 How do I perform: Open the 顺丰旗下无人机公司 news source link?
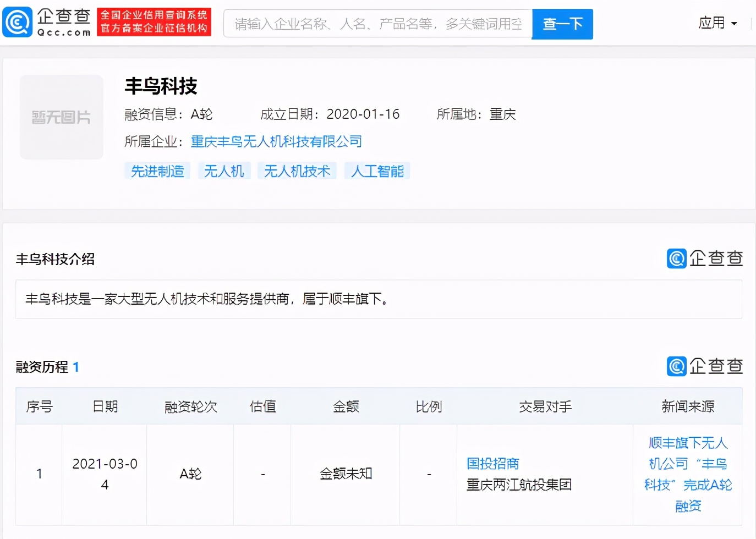(688, 474)
